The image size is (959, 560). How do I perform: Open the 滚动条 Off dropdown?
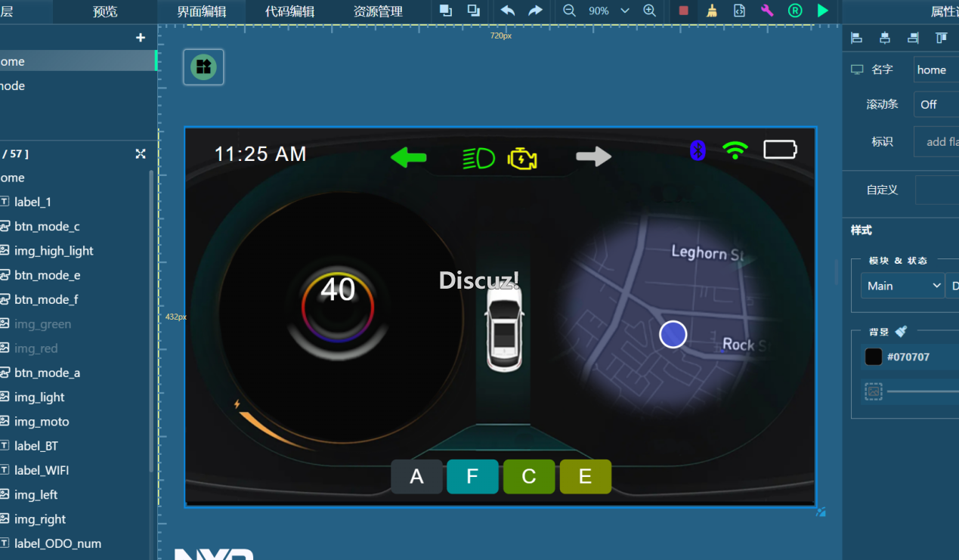pyautogui.click(x=936, y=104)
